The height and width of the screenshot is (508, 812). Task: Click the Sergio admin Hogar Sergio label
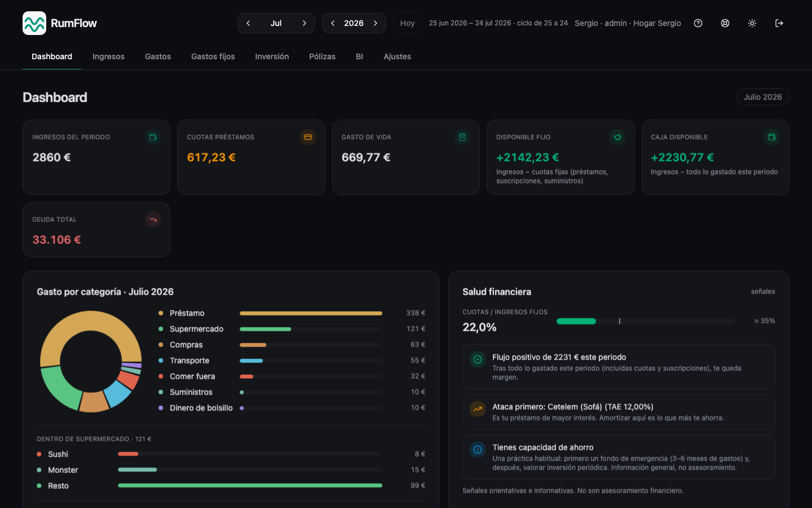(628, 23)
